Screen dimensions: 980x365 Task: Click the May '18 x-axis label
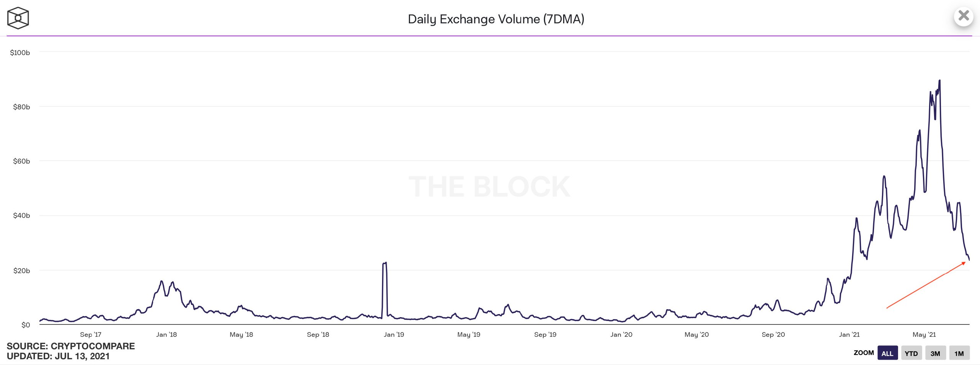241,335
